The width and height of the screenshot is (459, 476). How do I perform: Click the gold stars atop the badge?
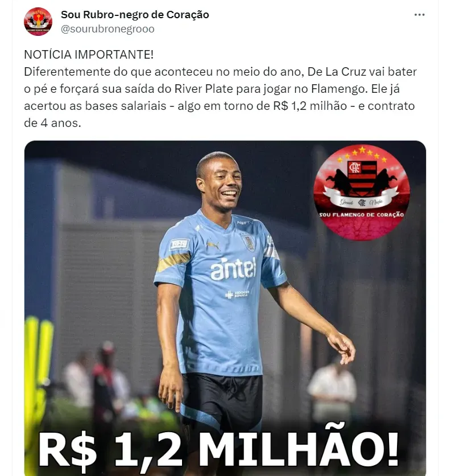[x=362, y=154]
